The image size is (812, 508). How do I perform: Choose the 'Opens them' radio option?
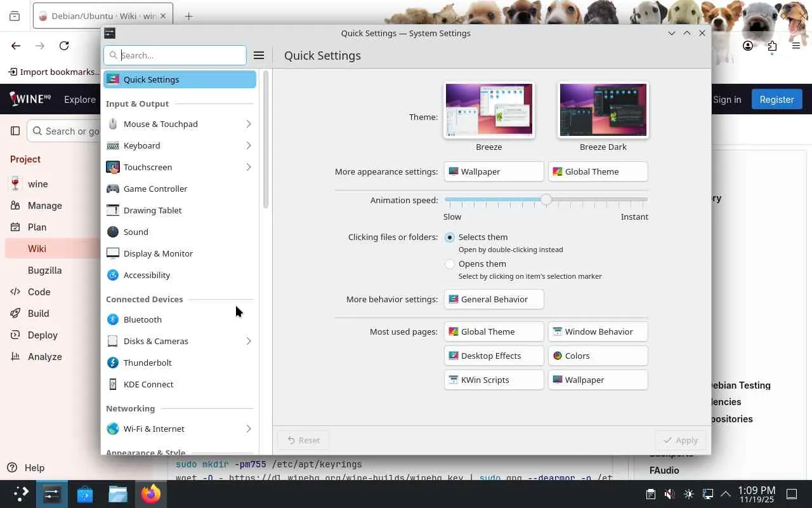click(x=450, y=264)
